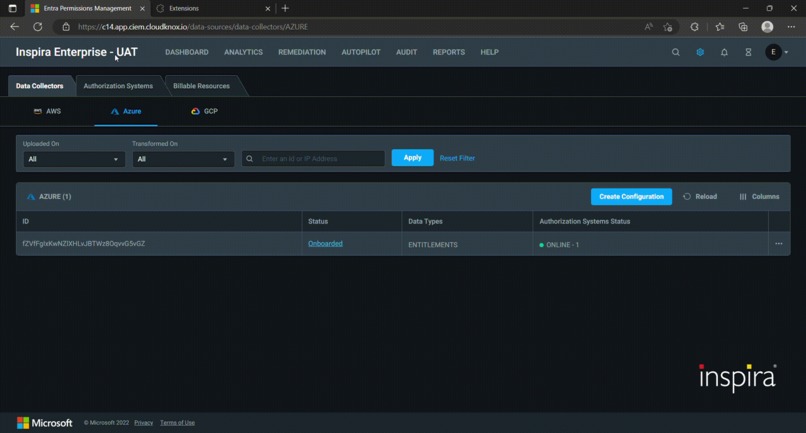Sort by the Data Types column header
The width and height of the screenshot is (806, 433).
pyautogui.click(x=425, y=221)
